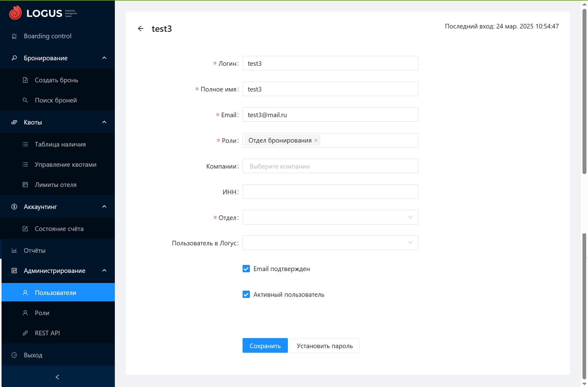
Task: Open Пользователь в Логус dropdown
Action: click(330, 243)
